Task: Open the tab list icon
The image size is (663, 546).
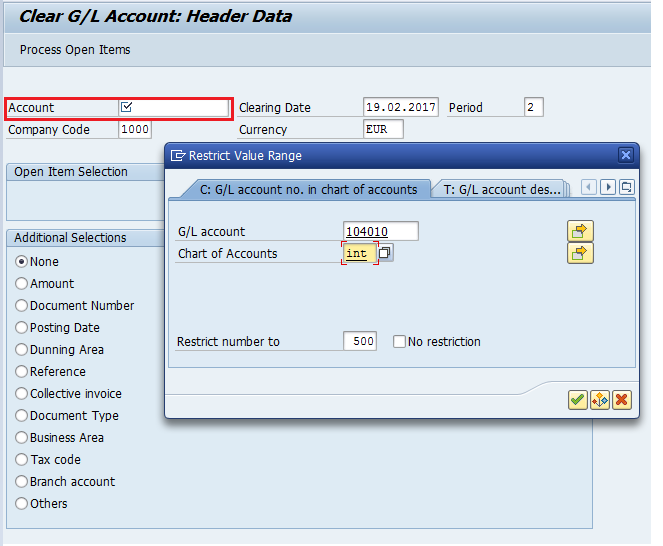Action: pyautogui.click(x=627, y=187)
